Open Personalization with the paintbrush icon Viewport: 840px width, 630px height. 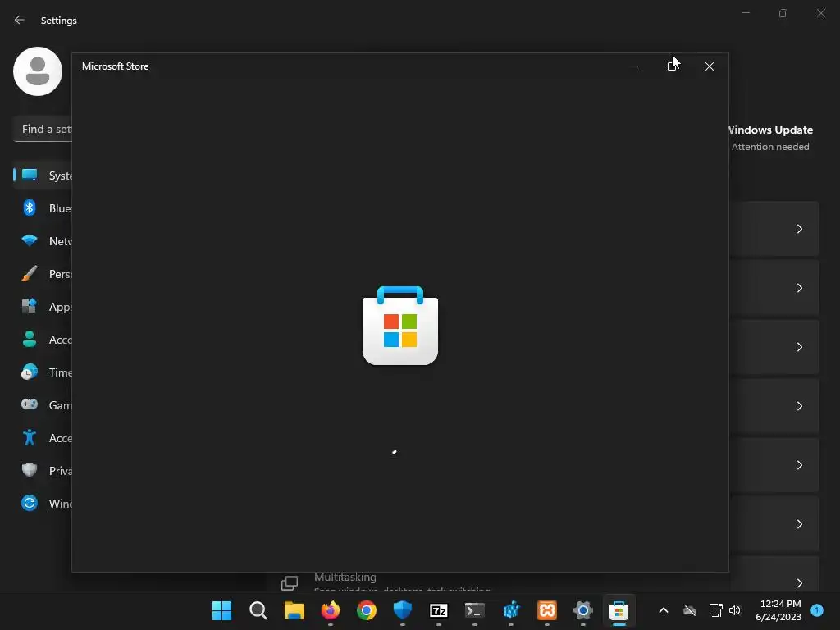point(43,274)
